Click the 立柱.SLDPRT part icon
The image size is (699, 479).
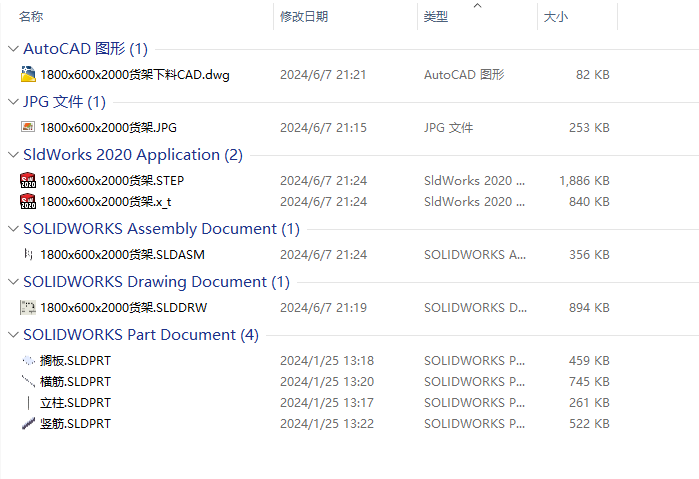click(29, 402)
